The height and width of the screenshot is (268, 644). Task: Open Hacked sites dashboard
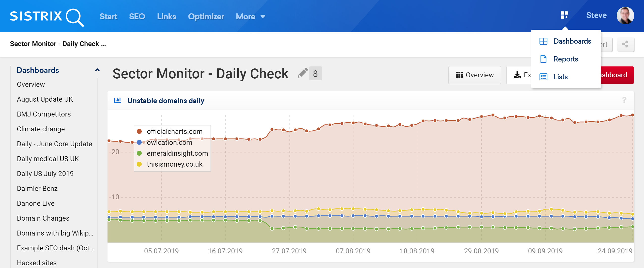[36, 263]
